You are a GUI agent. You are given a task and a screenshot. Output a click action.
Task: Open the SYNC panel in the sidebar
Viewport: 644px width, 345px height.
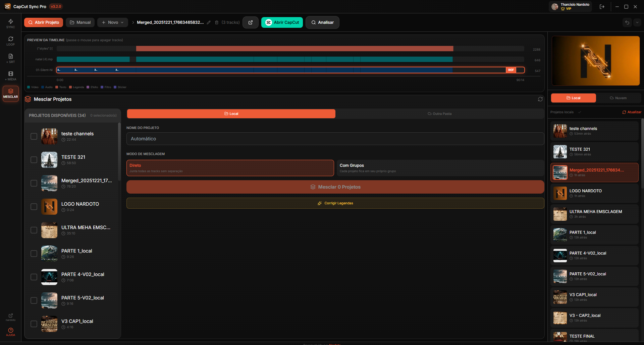coord(10,23)
